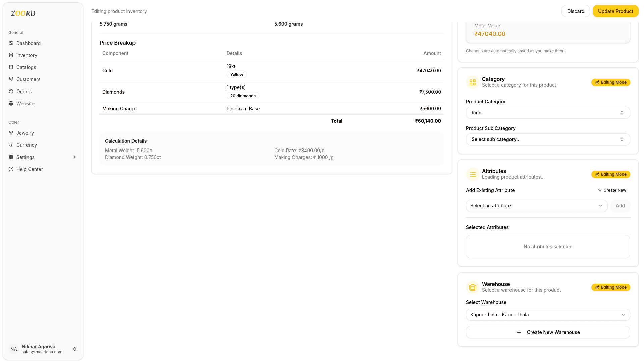Expand the Kapoorthala warehouse dropdown
The height and width of the screenshot is (361, 644).
(x=547, y=315)
